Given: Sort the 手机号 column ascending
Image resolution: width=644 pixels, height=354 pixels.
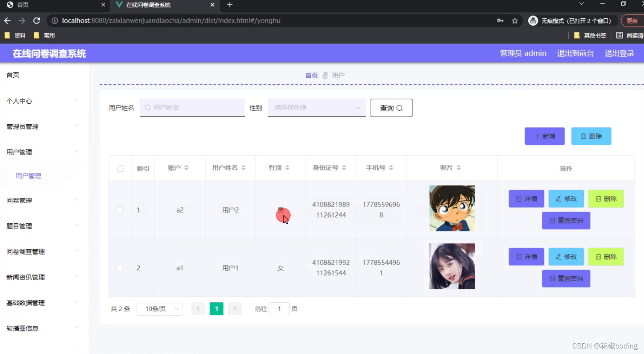Looking at the screenshot, I should click(x=391, y=166).
